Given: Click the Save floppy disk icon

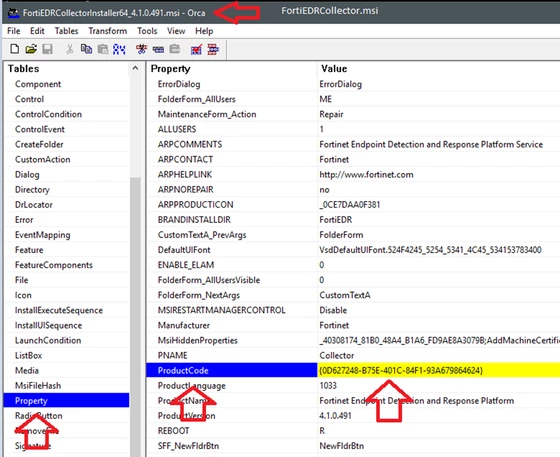Looking at the screenshot, I should 48,49.
